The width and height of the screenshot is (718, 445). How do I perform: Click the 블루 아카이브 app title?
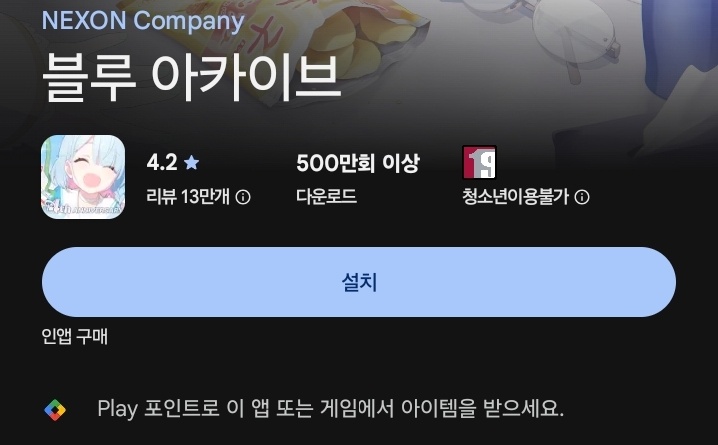191,77
